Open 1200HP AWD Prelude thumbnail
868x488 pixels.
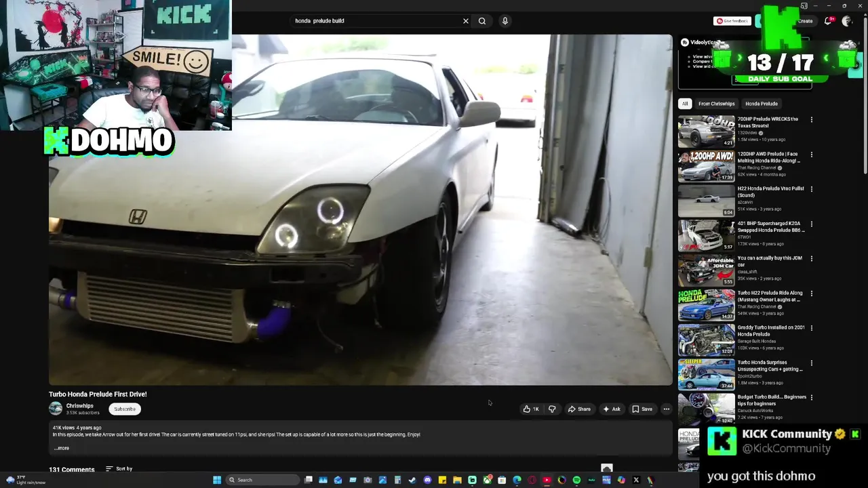(x=706, y=165)
